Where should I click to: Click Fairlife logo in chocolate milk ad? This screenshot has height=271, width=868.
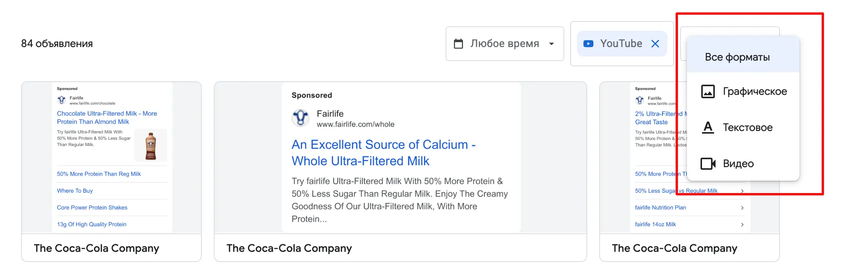61,100
